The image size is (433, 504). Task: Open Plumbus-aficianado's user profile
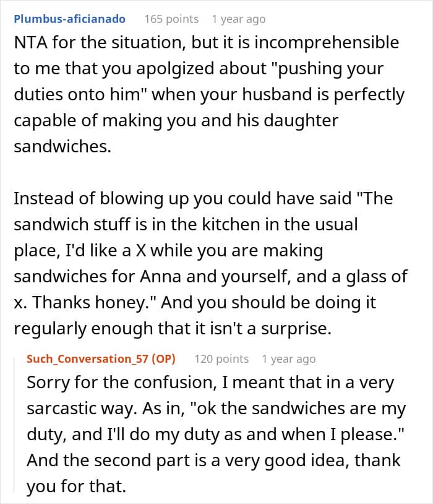(x=69, y=19)
